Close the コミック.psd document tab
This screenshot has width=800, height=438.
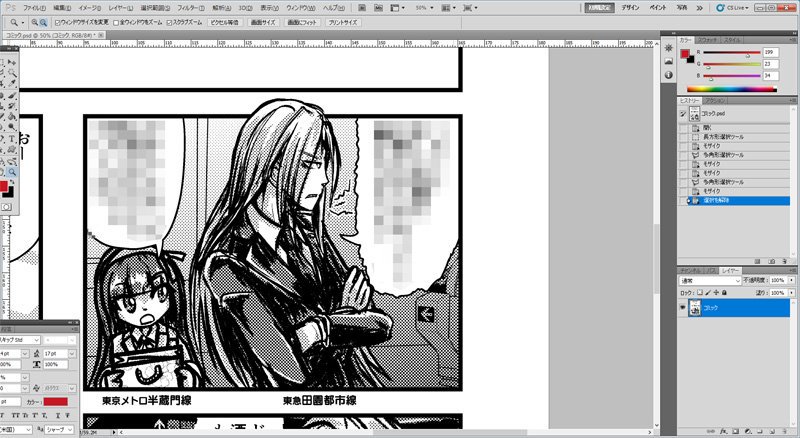click(101, 35)
